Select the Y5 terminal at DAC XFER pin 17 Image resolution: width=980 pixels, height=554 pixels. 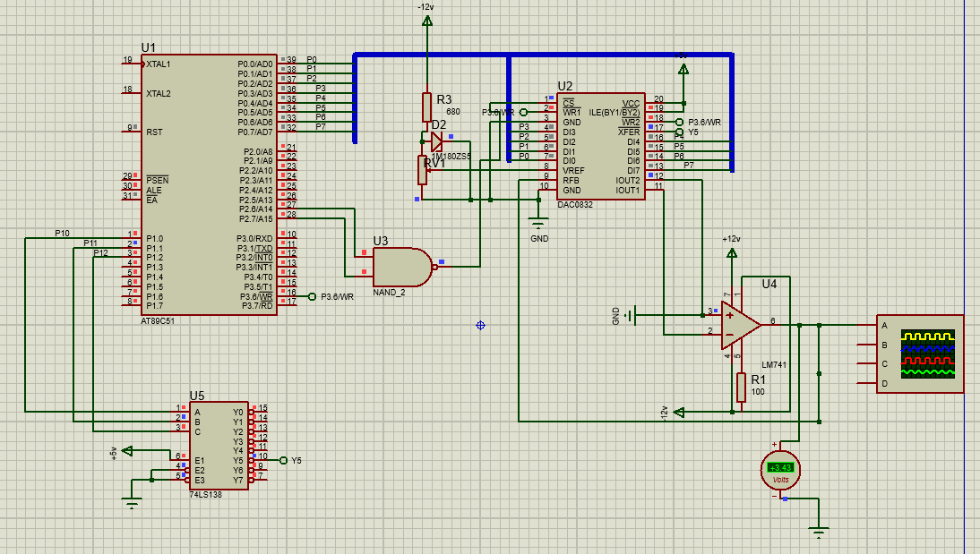click(x=679, y=132)
